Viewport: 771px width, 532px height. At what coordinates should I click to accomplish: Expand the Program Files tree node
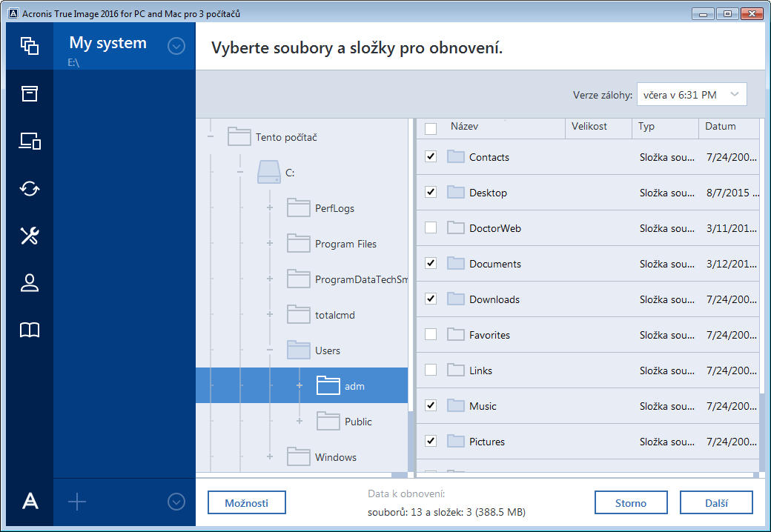point(269,243)
